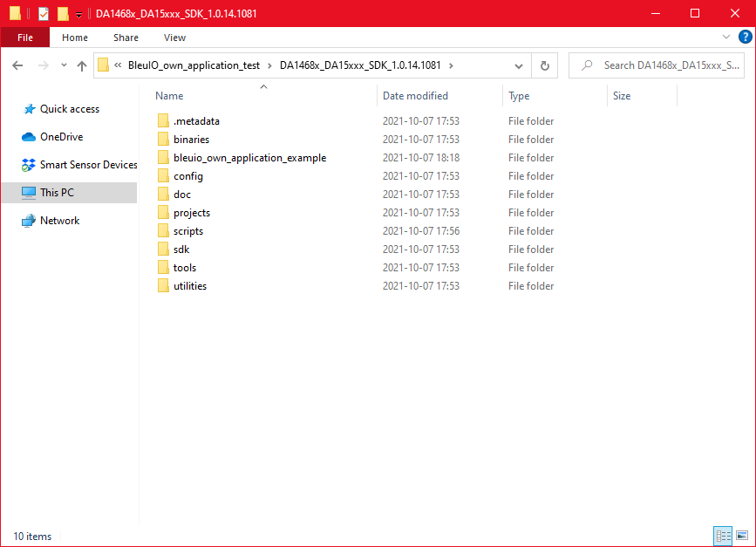Select OneDrive in navigation pane
This screenshot has width=756, height=547.
(61, 137)
